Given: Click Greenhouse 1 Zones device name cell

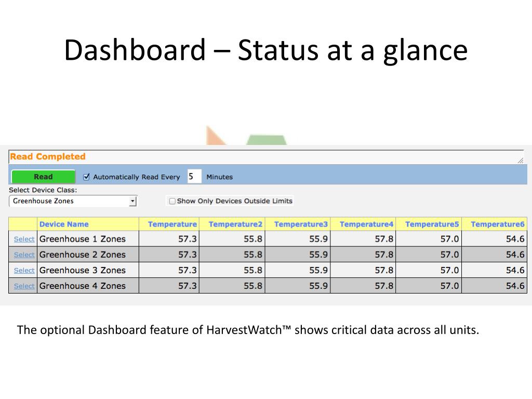Looking at the screenshot, I should click(88, 239).
